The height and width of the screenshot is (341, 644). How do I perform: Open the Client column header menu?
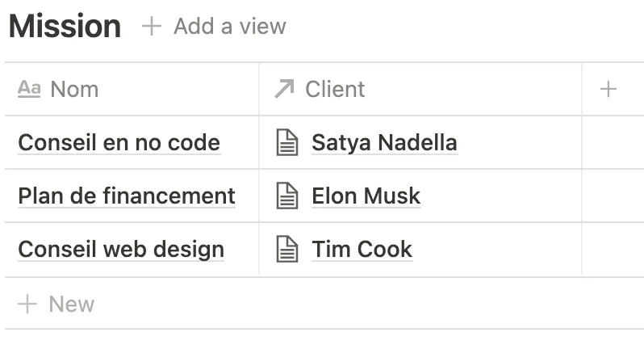(420, 89)
